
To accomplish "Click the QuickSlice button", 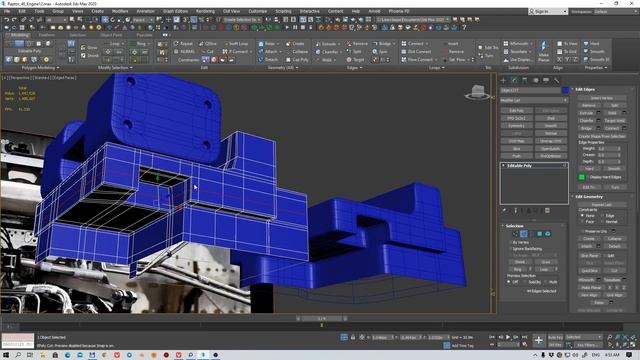I will coord(589,271).
